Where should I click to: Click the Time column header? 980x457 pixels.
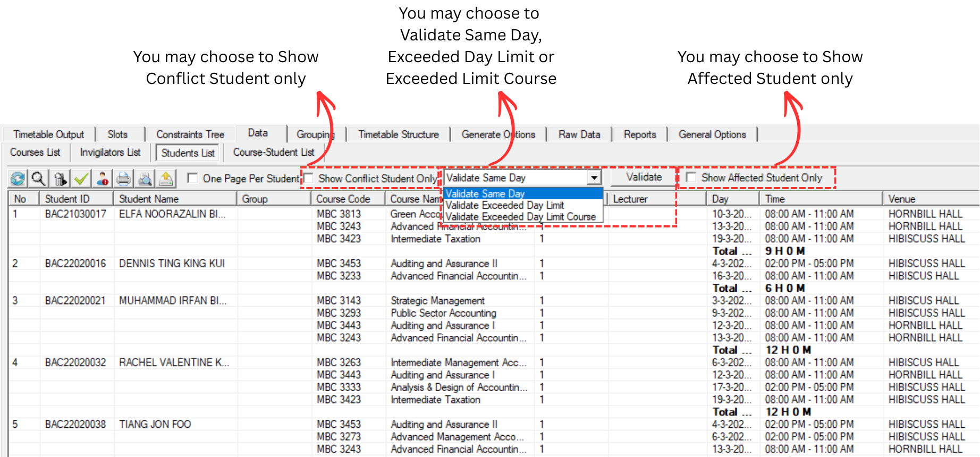pos(821,199)
